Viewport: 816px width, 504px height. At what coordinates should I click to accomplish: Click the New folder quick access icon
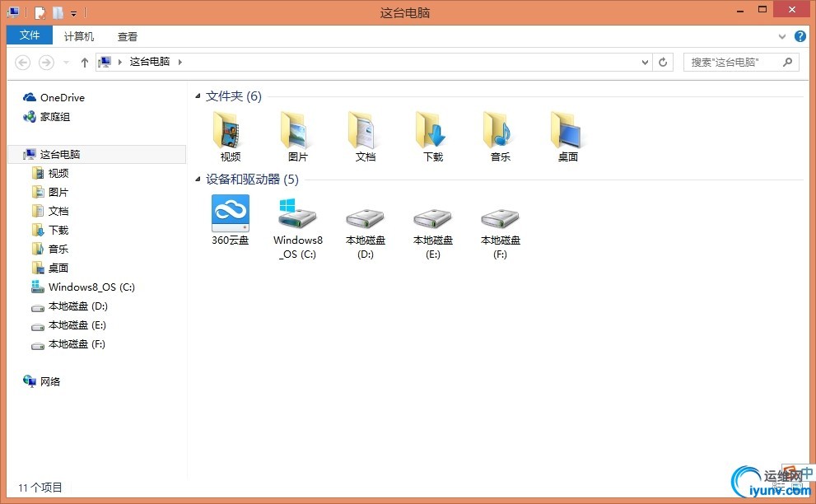tap(58, 12)
